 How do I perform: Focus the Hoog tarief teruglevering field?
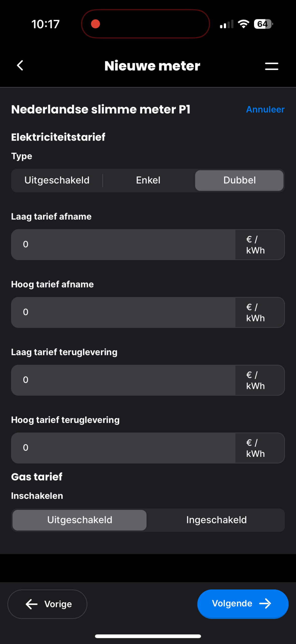click(x=123, y=448)
